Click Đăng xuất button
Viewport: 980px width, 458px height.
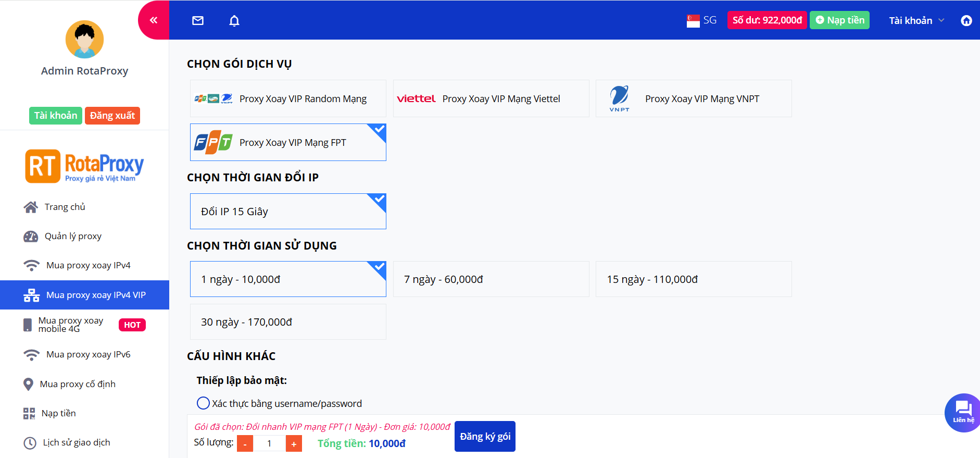pyautogui.click(x=112, y=116)
